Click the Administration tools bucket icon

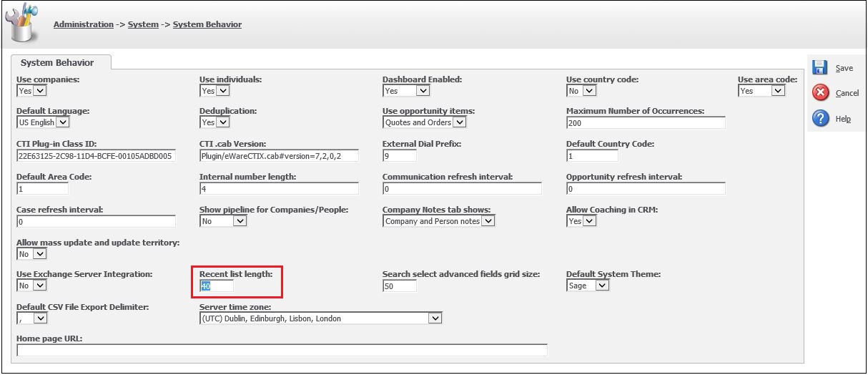[20, 24]
